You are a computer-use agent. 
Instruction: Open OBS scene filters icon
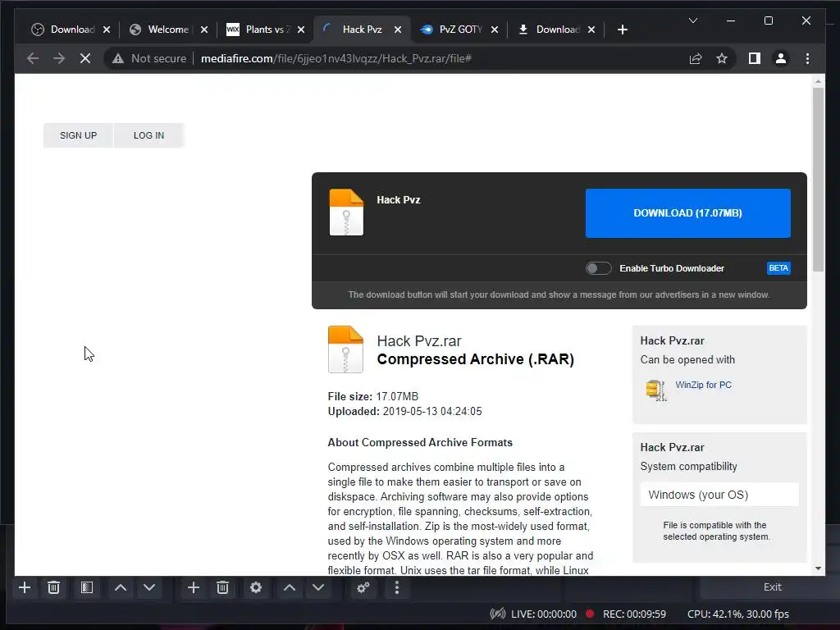[x=87, y=587]
